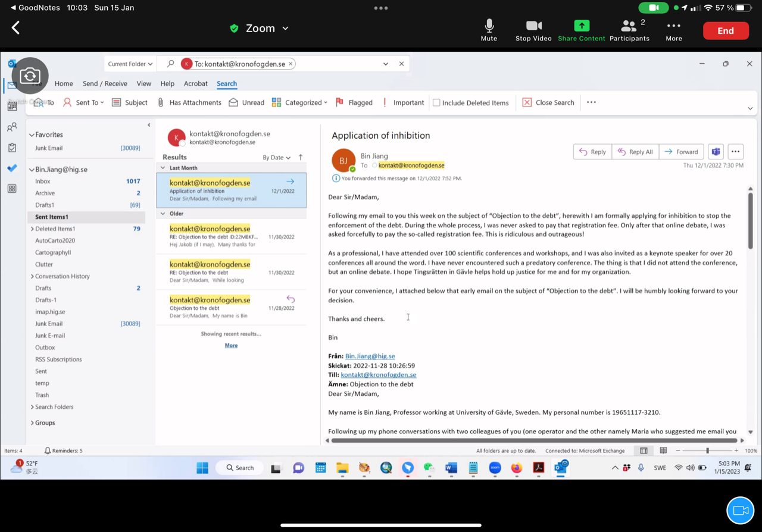
Task: Filter results by Flagged
Action: tap(354, 102)
